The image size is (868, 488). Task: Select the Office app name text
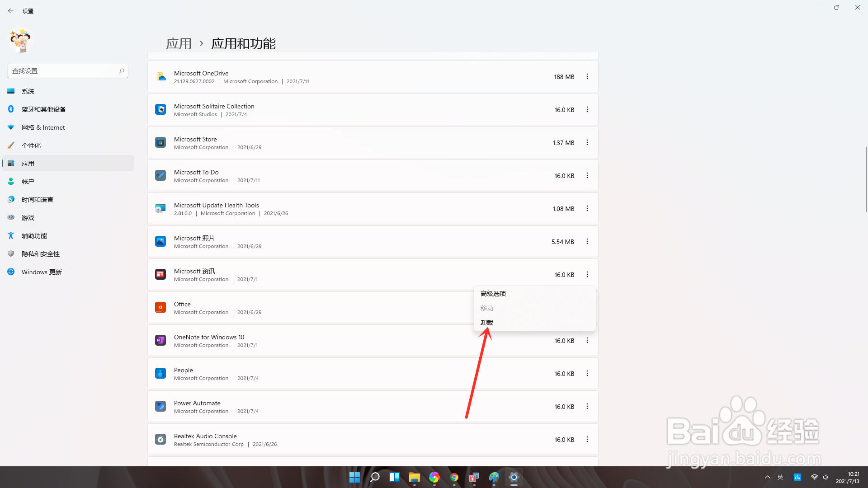coord(182,304)
